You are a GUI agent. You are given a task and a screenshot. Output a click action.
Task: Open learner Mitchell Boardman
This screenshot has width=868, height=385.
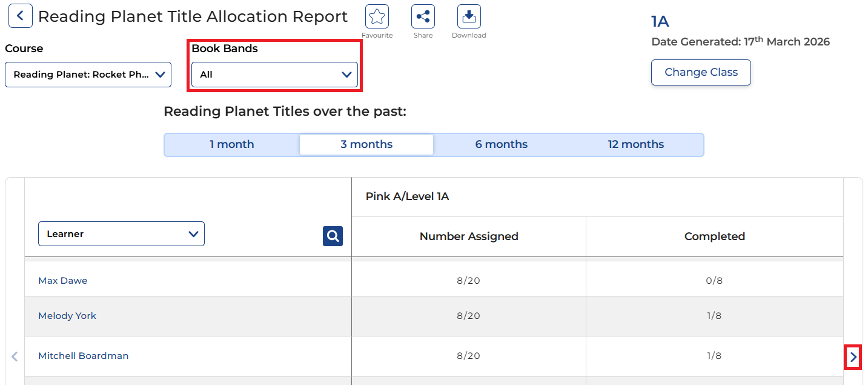(x=84, y=356)
